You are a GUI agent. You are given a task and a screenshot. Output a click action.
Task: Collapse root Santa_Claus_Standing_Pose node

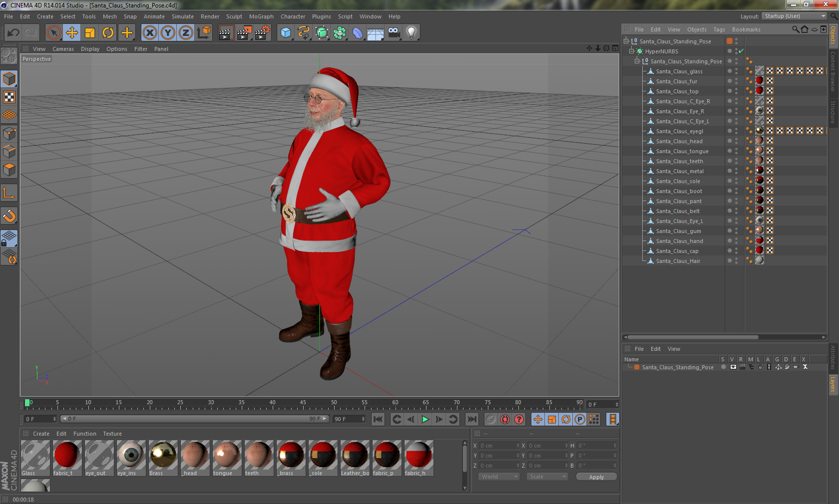[626, 41]
